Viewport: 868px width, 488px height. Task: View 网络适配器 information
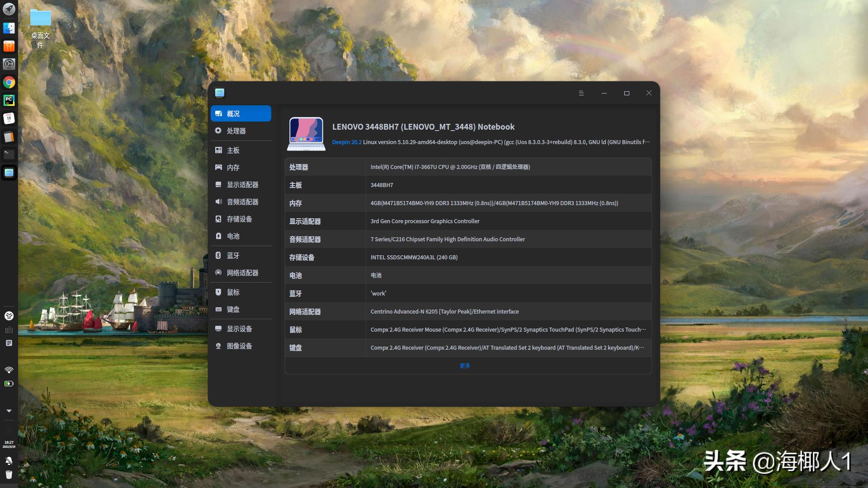pyautogui.click(x=243, y=272)
